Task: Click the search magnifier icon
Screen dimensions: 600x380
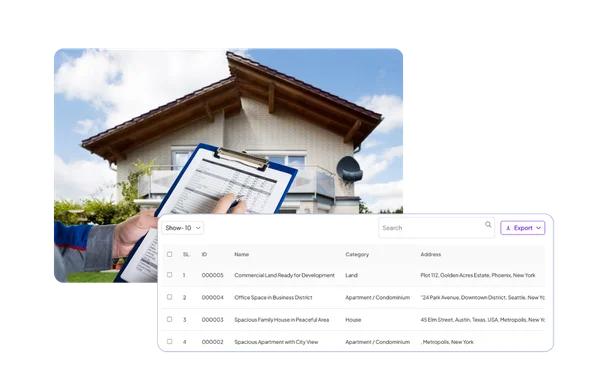Action: 488,224
